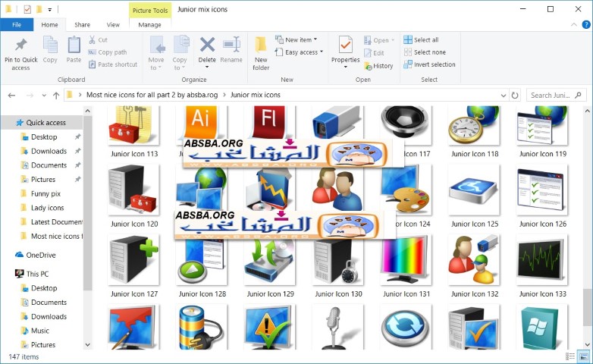
Task: Open the Copy to dropdown
Action: coord(180,53)
